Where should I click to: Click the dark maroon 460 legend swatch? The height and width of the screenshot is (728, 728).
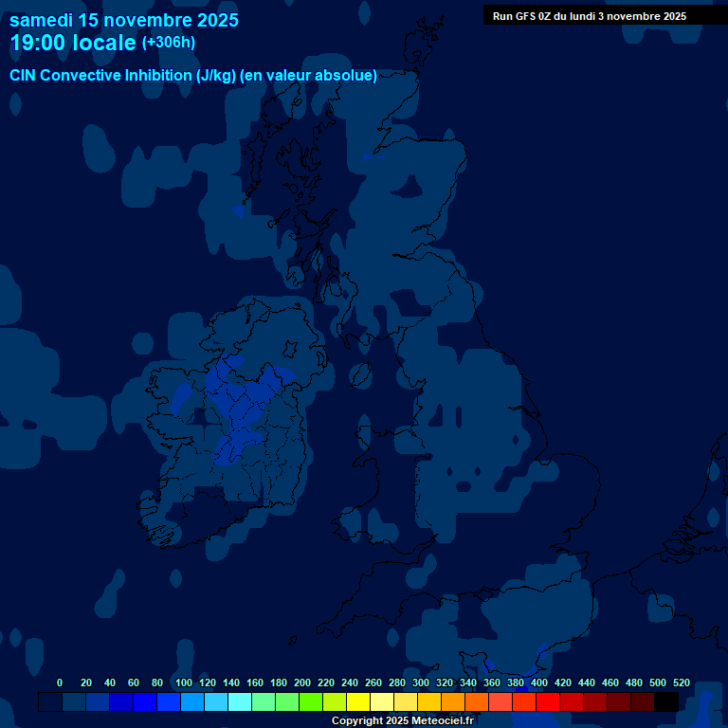tap(619, 702)
